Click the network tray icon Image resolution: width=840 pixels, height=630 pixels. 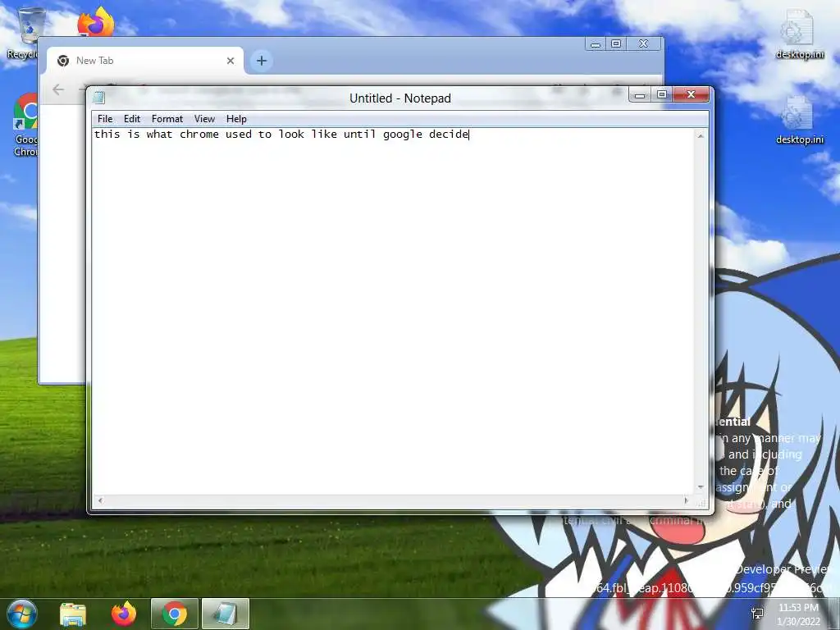(757, 614)
